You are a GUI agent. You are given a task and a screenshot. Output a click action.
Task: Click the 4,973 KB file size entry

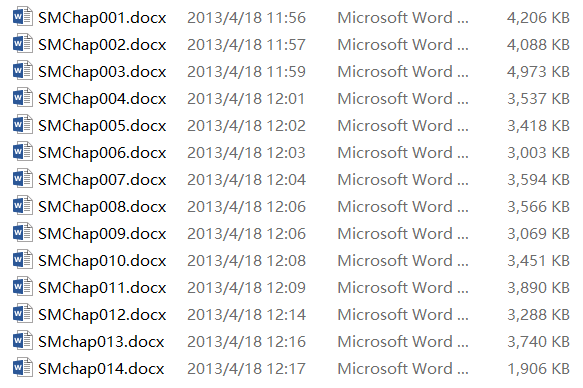tap(538, 72)
